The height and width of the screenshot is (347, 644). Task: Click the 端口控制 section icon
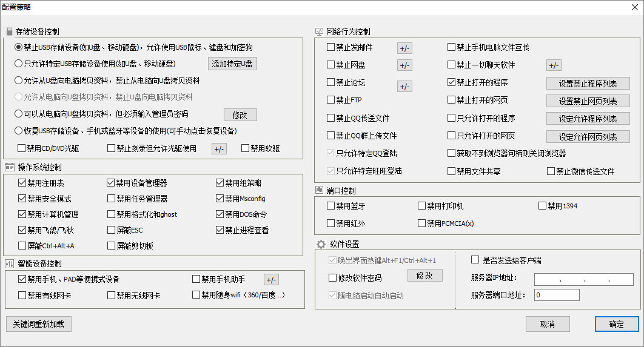(x=320, y=190)
